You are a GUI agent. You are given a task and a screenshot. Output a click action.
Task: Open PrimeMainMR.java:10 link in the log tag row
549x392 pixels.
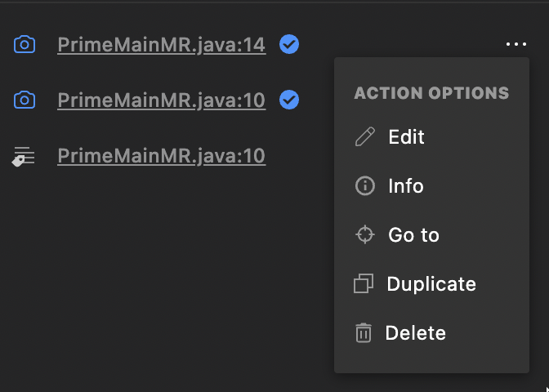161,156
